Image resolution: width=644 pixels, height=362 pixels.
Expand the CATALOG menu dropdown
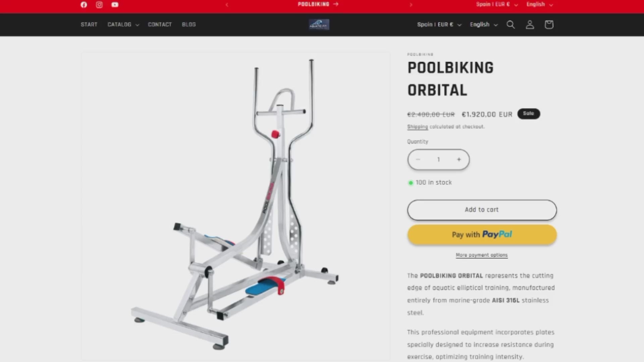click(x=123, y=24)
